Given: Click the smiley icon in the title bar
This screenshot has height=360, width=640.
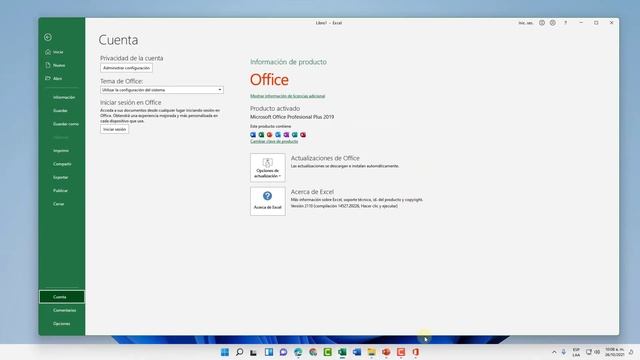Looking at the screenshot, I should (x=553, y=23).
